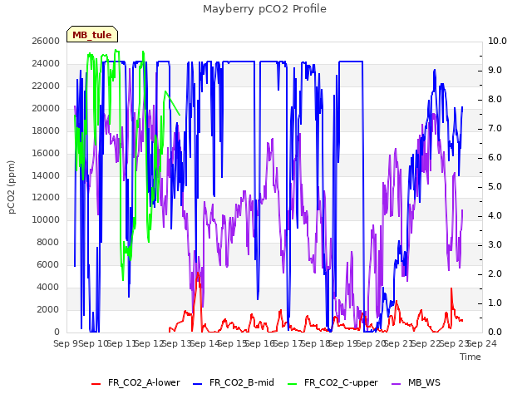Image resolution: width=532 pixels, height=399 pixels.
Task: Click the green FR_CO2_C-upper legend swatch
Action: tap(292, 384)
